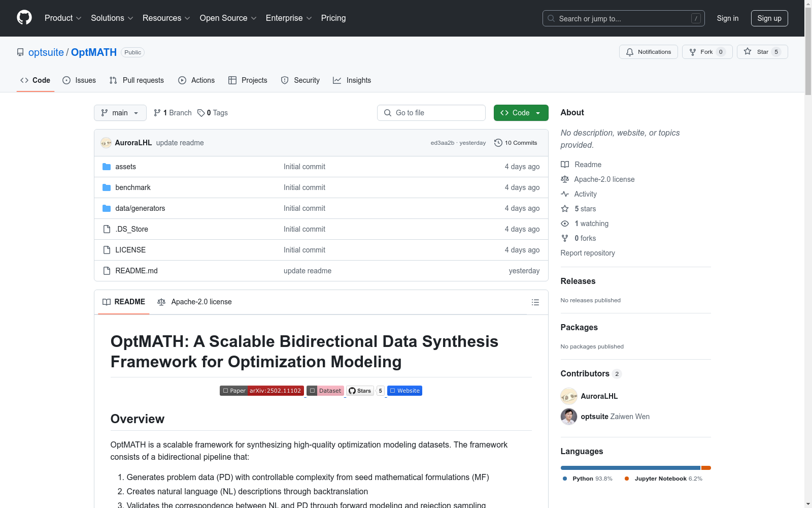Click the Sign up button
The image size is (812, 508).
[x=769, y=18]
